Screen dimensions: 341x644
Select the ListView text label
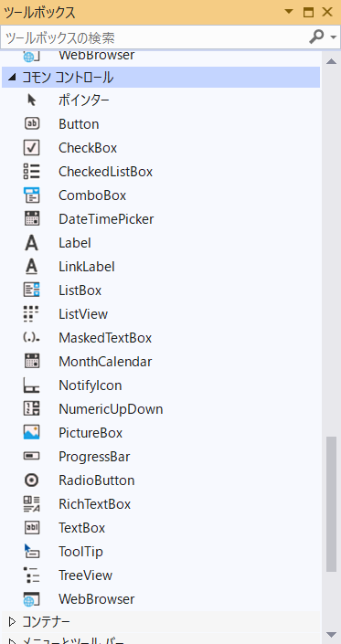pos(83,314)
